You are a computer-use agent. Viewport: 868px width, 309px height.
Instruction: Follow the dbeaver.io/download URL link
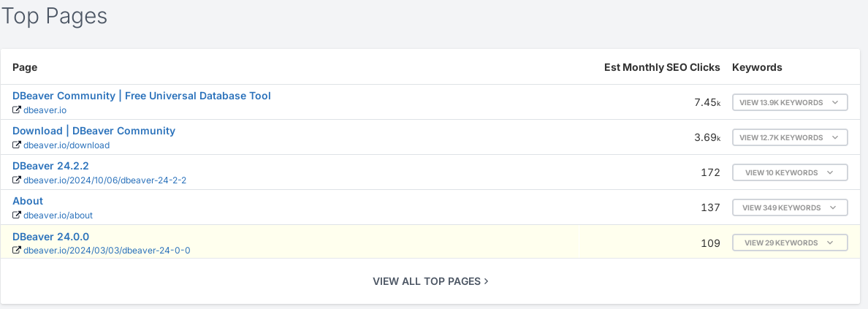66,145
